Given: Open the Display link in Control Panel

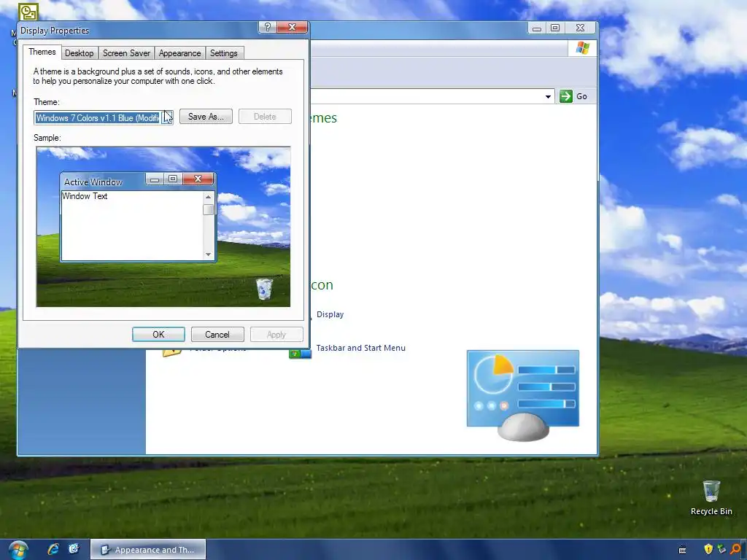Looking at the screenshot, I should point(330,314).
